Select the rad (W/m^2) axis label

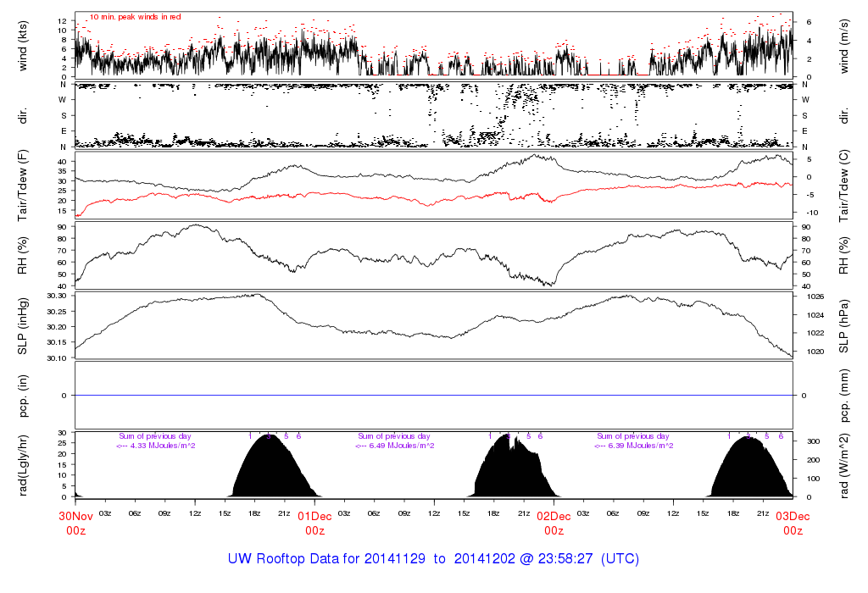coord(845,465)
